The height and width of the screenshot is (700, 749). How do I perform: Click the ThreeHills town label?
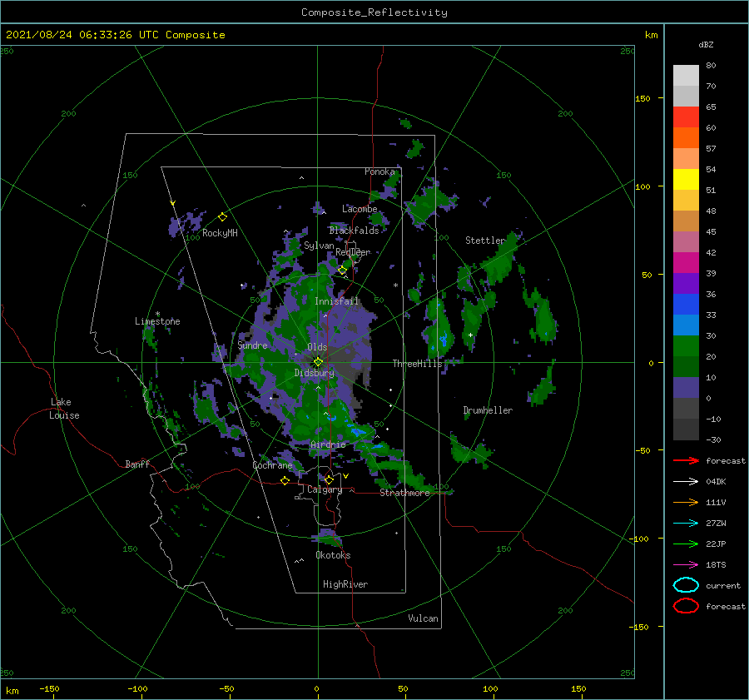(x=418, y=364)
